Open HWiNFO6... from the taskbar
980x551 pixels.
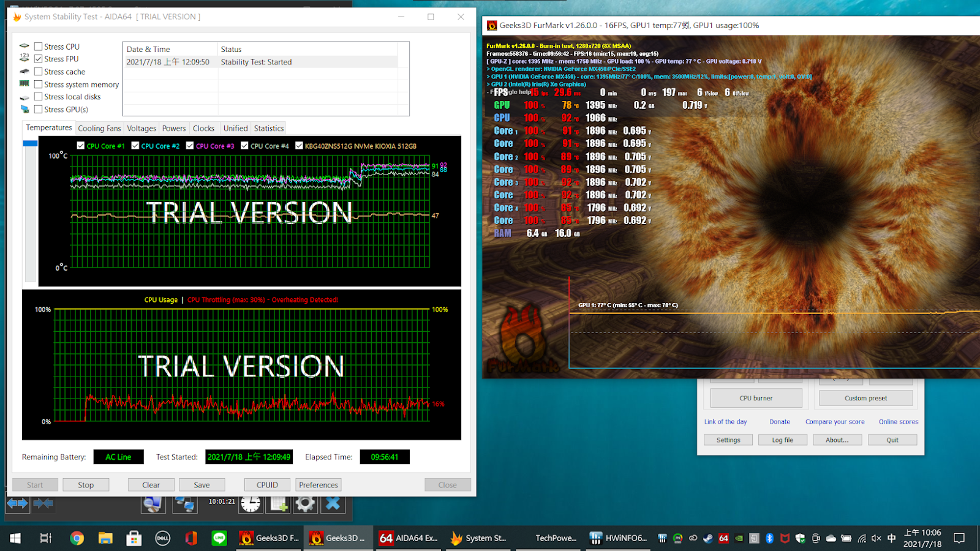(x=618, y=538)
